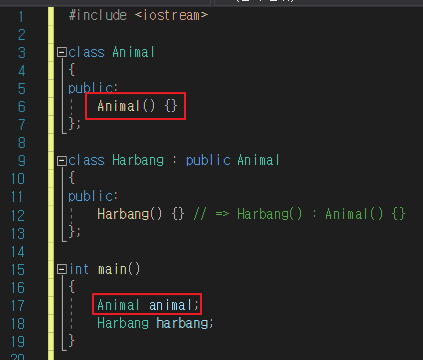
Task: Click the comment '=> Harbang() : Animal() {}'
Action: tap(310, 214)
